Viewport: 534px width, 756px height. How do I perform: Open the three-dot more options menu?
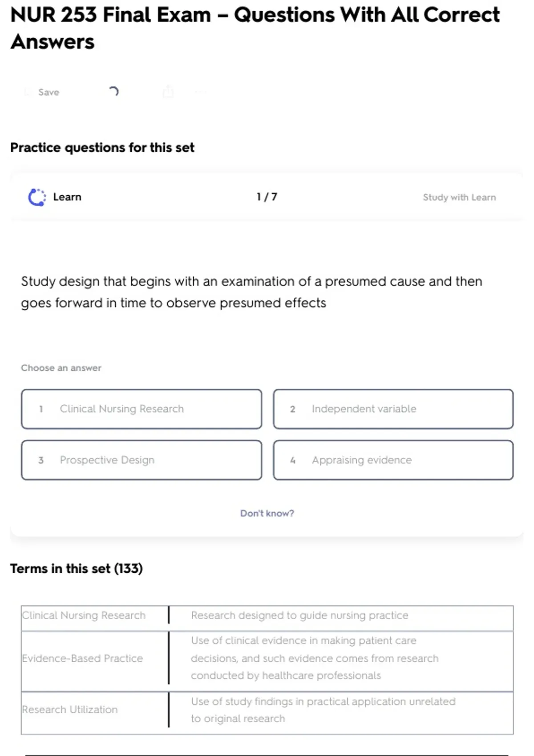[x=200, y=92]
